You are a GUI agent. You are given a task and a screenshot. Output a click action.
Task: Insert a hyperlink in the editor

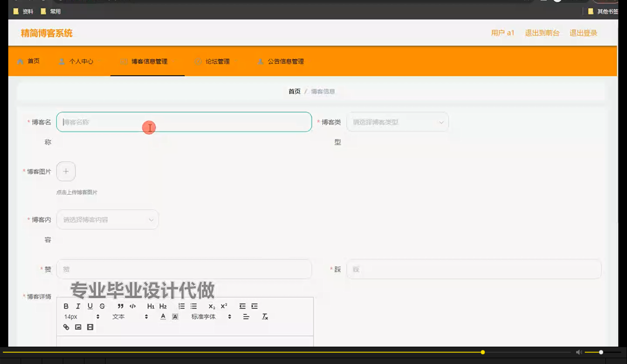pos(66,327)
